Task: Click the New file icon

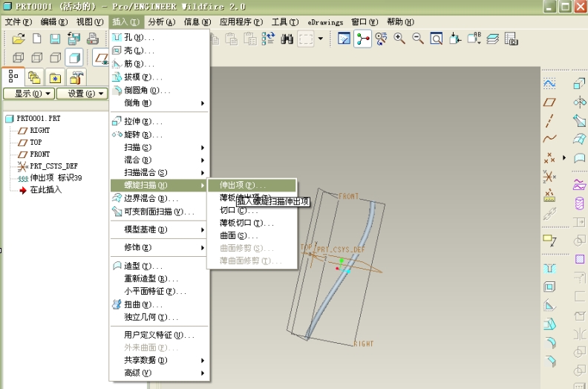Action: 37,39
